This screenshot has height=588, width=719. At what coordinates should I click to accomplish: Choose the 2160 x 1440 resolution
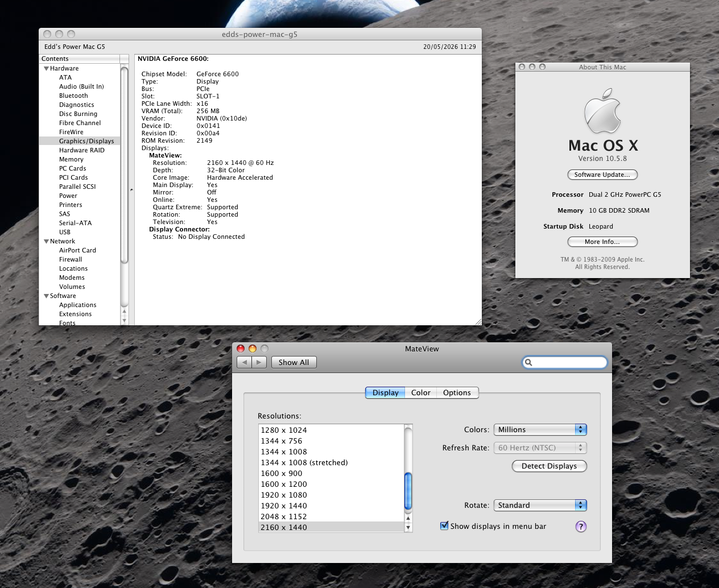[x=331, y=527]
